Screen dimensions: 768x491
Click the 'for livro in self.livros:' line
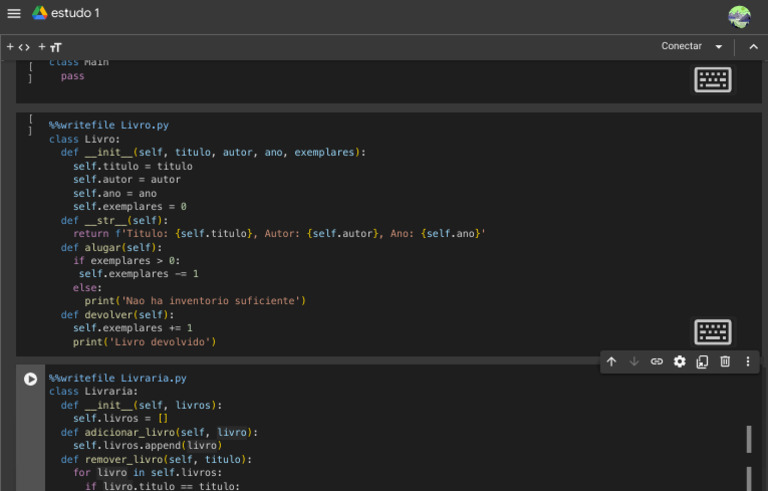[x=147, y=472]
